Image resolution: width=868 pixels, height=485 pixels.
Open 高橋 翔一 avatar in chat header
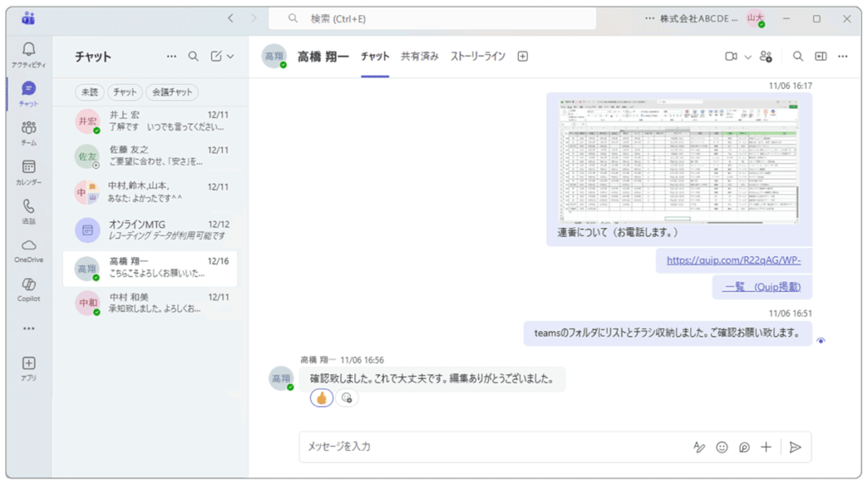pos(275,56)
